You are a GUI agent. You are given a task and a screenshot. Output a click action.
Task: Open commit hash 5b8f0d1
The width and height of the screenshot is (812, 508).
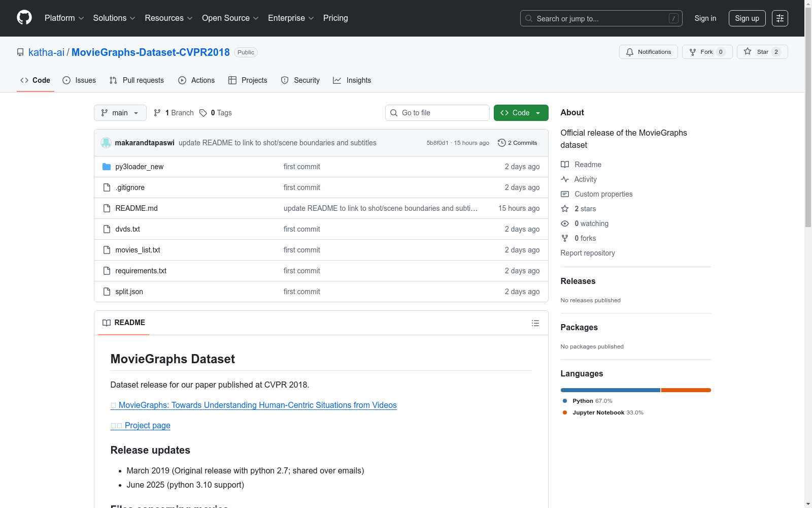click(x=437, y=143)
